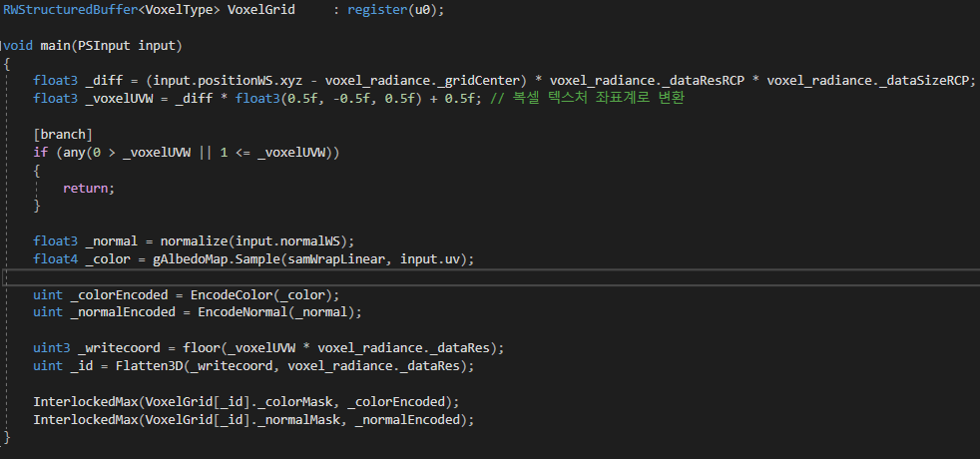Click VoxelGrid name on the register line

tap(261, 10)
